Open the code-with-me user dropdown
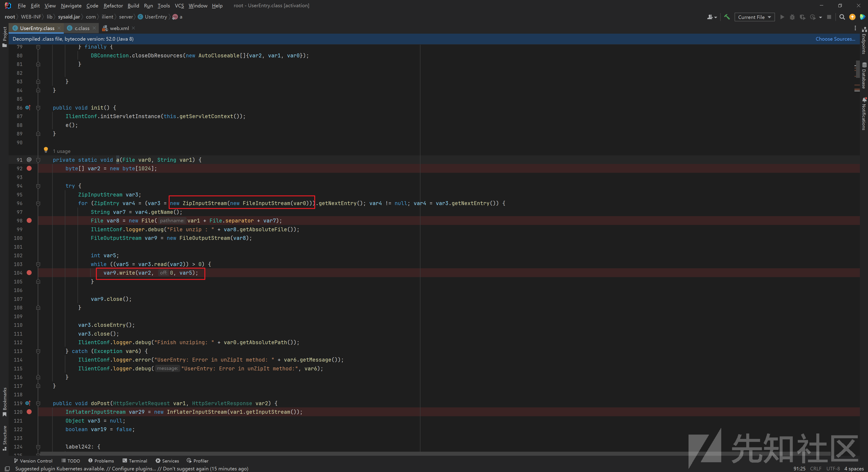868x472 pixels. click(712, 17)
